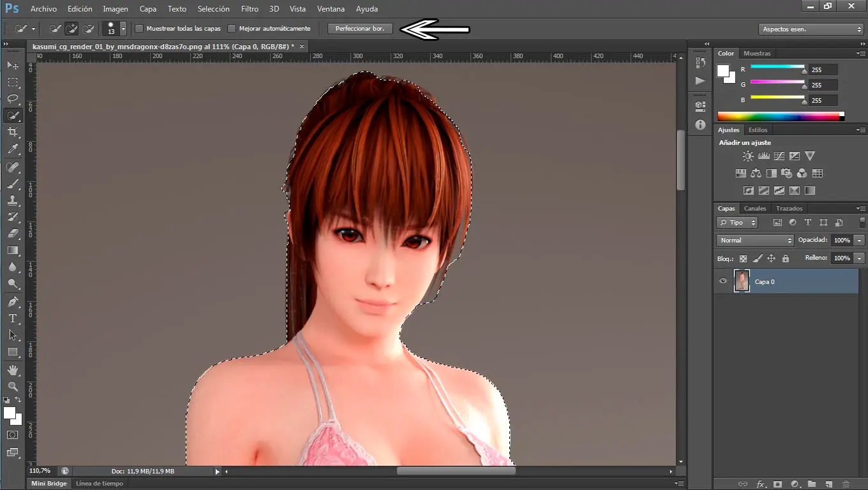The image size is (868, 490).
Task: Click the delete layer trash icon
Action: (x=846, y=484)
